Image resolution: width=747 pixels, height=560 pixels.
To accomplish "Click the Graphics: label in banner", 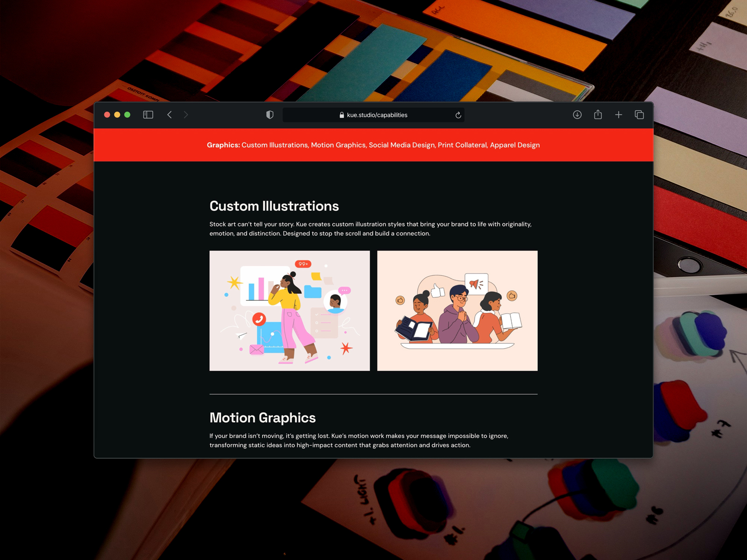I will 223,145.
